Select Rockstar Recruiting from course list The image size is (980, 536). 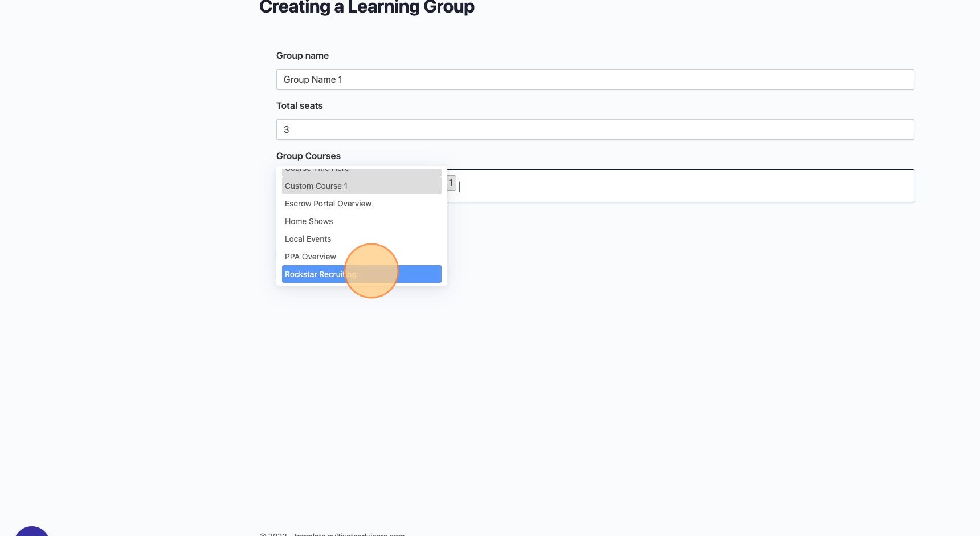(x=361, y=274)
